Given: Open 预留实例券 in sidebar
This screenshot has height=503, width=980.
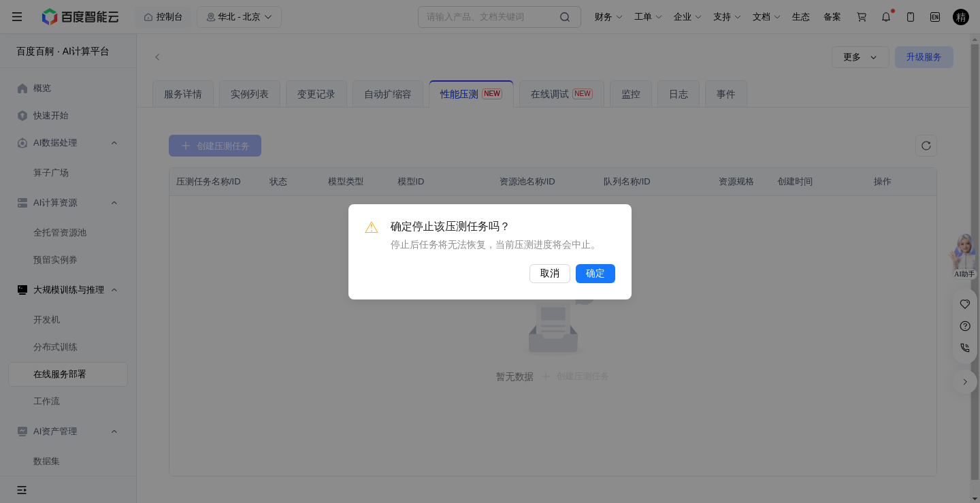Looking at the screenshot, I should pyautogui.click(x=55, y=260).
